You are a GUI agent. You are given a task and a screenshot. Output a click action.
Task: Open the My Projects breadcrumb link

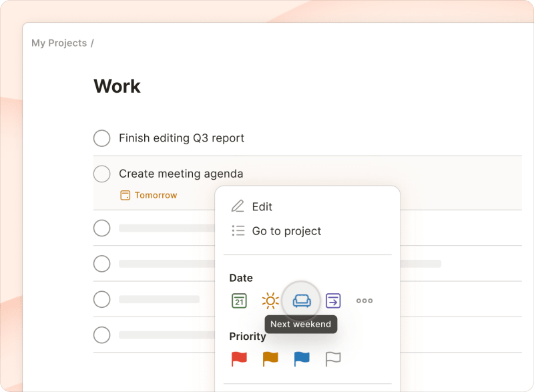(x=58, y=43)
